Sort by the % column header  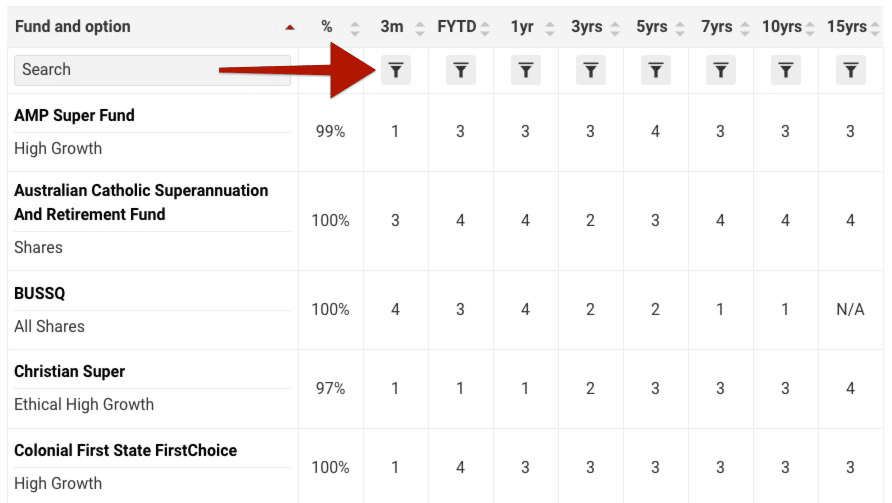point(327,27)
